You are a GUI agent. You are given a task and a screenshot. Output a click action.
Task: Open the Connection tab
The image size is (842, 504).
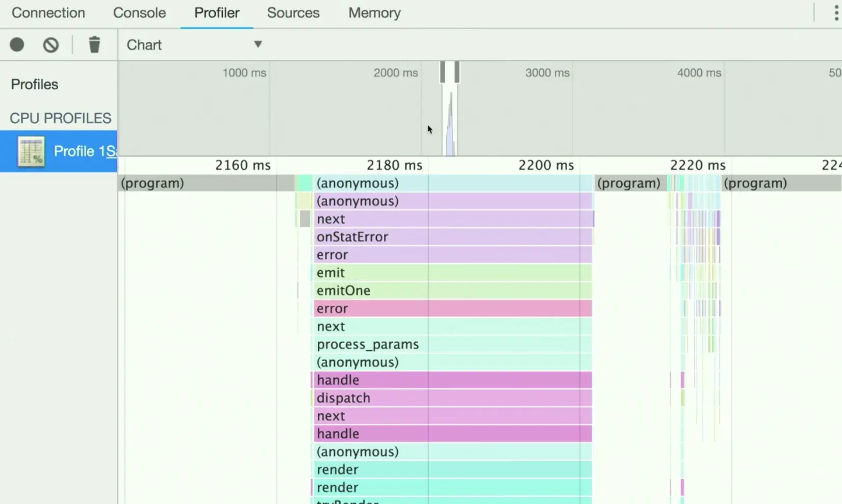[x=48, y=13]
